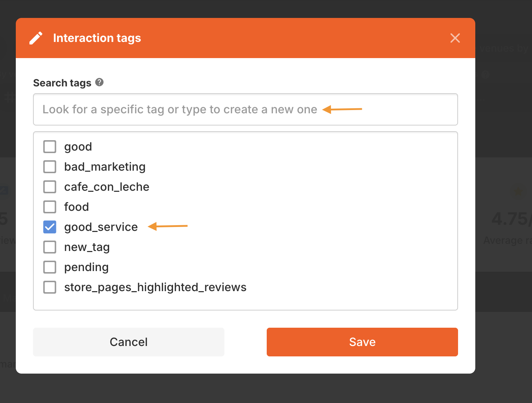Image resolution: width=532 pixels, height=403 pixels.
Task: Click the bad_marketing text label
Action: (x=105, y=167)
